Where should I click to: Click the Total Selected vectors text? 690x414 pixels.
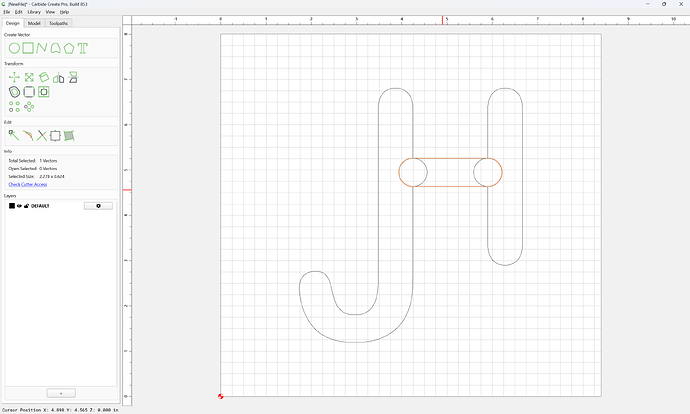pos(33,161)
